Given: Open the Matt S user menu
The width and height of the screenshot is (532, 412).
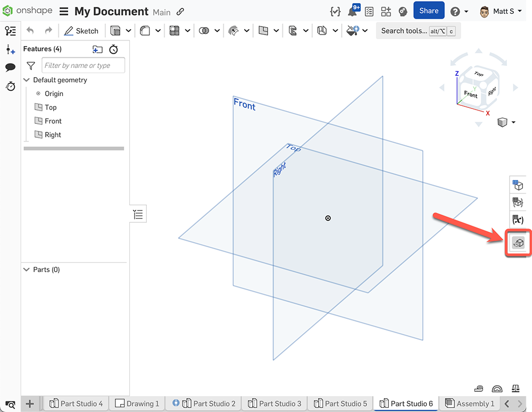Looking at the screenshot, I should coord(501,12).
